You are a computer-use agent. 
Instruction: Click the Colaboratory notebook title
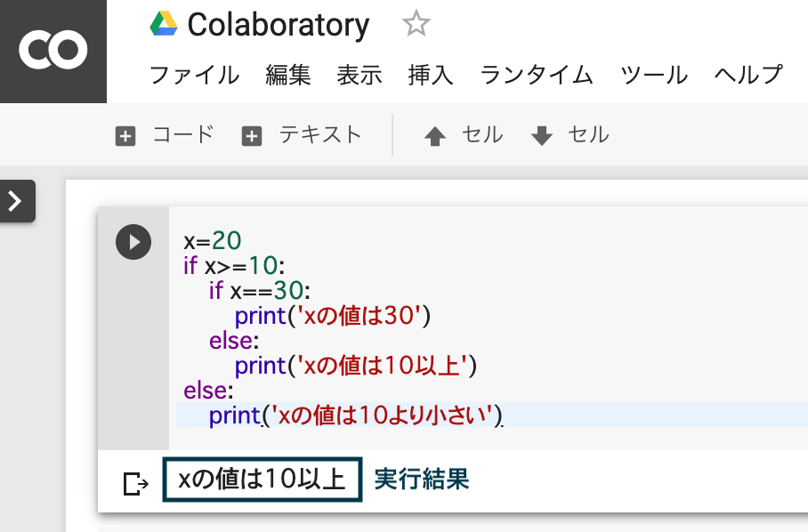point(278,24)
